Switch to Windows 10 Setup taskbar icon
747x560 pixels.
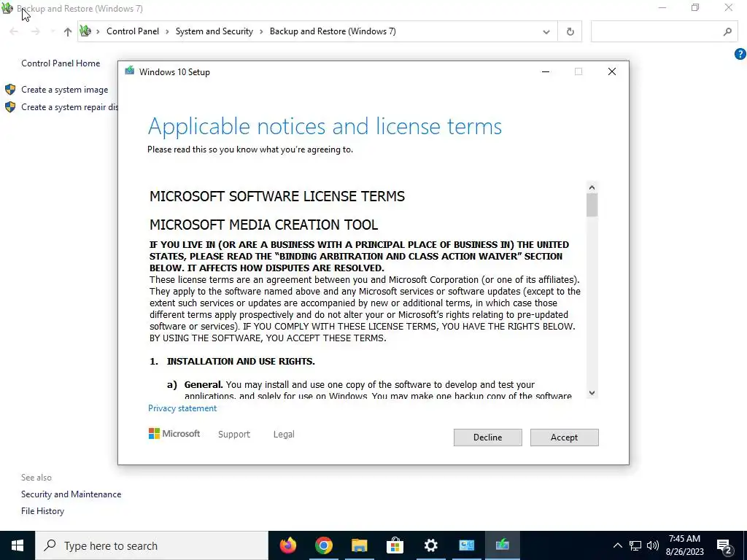pyautogui.click(x=502, y=545)
